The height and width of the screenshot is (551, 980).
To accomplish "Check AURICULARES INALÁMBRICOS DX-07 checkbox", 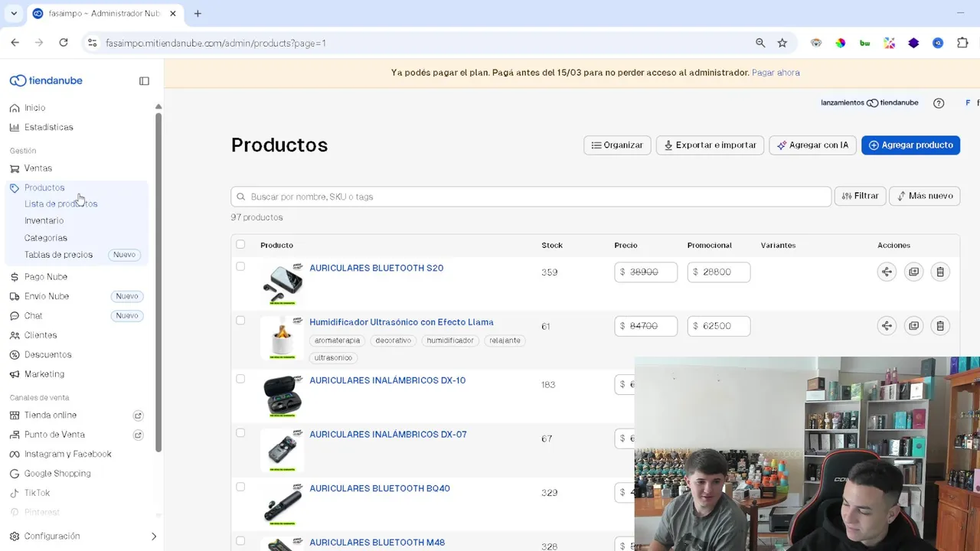I will coord(240,433).
